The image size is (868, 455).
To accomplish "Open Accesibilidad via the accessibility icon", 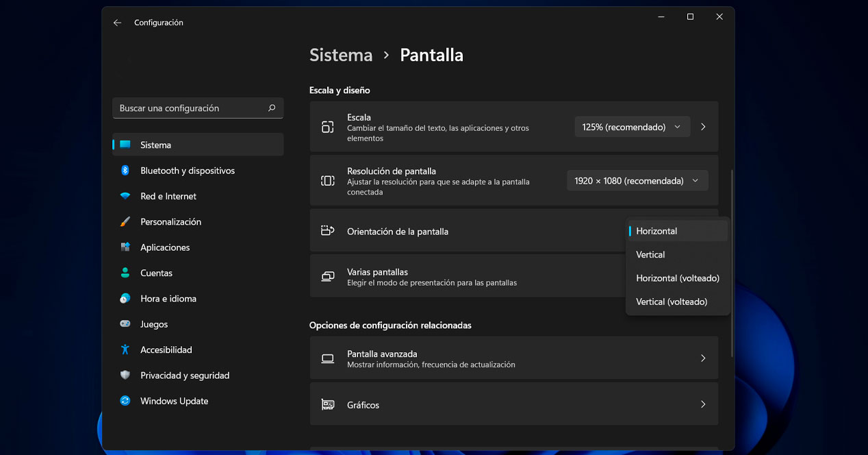I will point(125,349).
